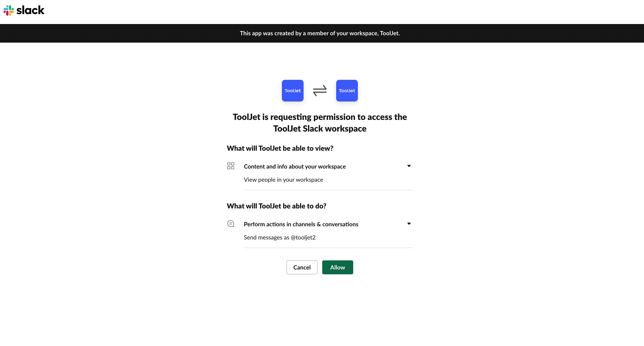Click the chat bubble conversations icon
The height and width of the screenshot is (346, 644).
pos(230,224)
